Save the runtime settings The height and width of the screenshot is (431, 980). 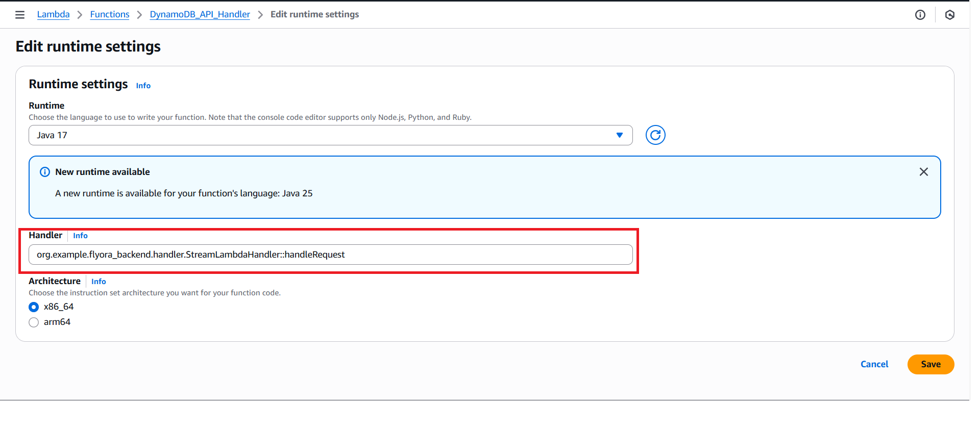[930, 364]
